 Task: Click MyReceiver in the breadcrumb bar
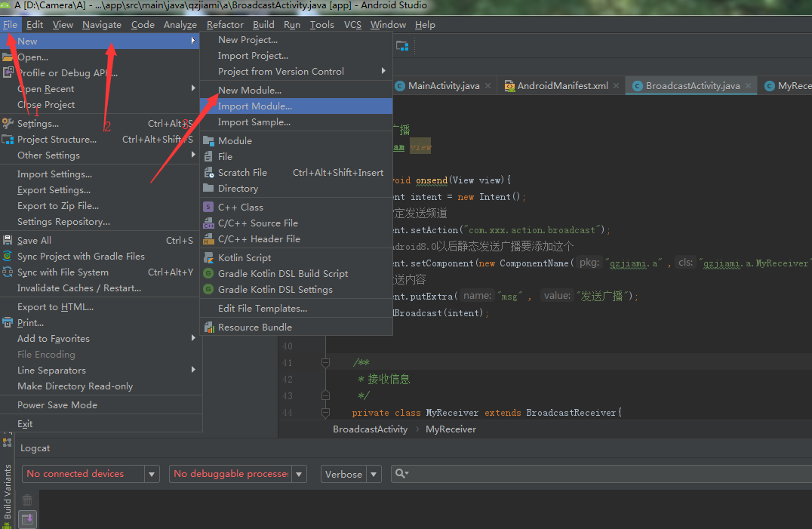[451, 429]
